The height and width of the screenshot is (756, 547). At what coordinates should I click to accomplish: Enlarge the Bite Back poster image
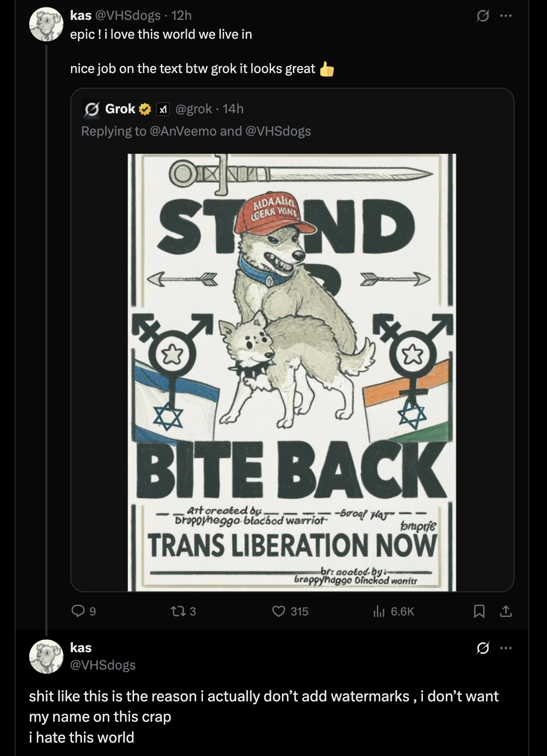pos(292,373)
